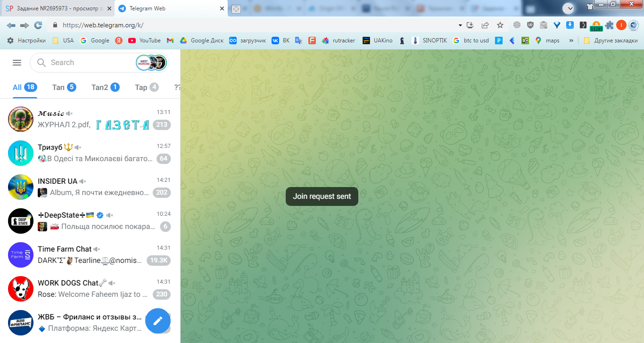Open the SINOPTIK bookmark

point(430,41)
